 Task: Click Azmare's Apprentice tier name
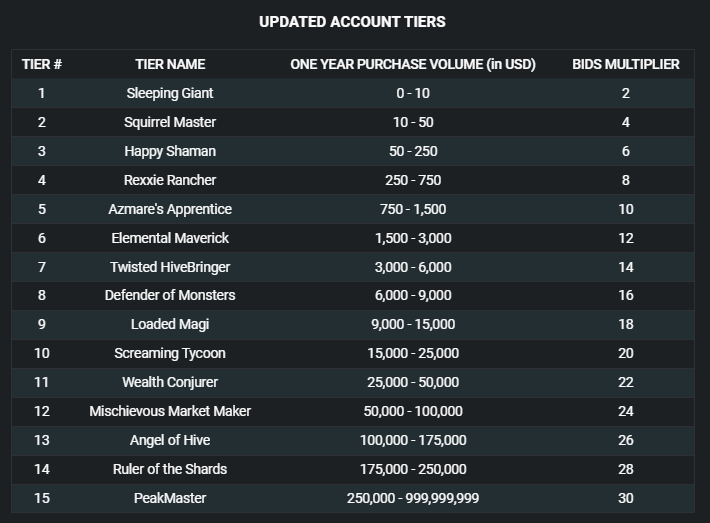pyautogui.click(x=170, y=209)
